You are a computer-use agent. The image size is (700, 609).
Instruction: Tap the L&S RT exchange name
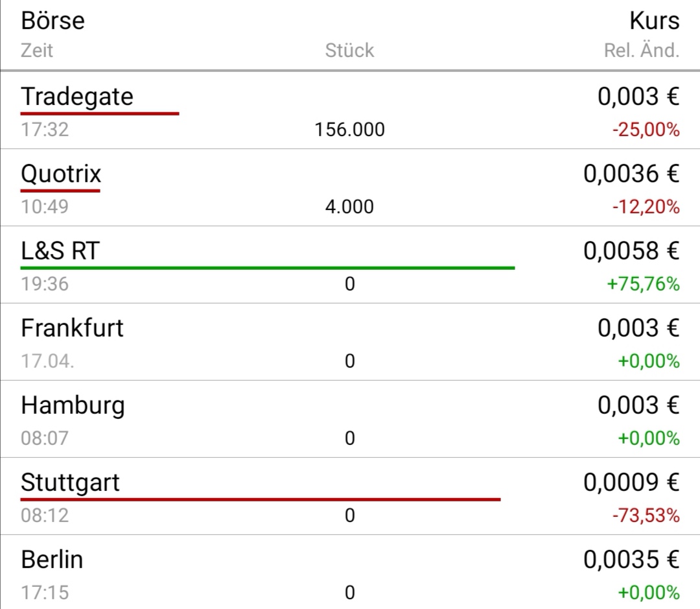point(60,251)
